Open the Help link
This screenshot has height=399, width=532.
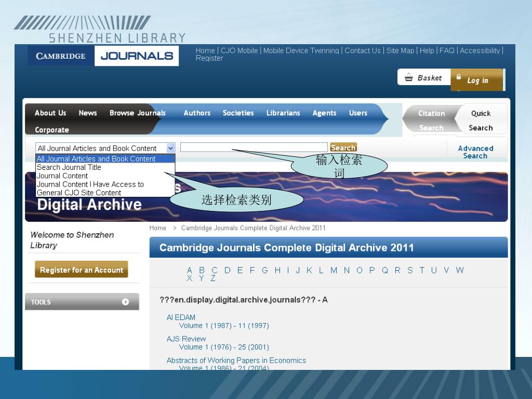click(x=427, y=50)
